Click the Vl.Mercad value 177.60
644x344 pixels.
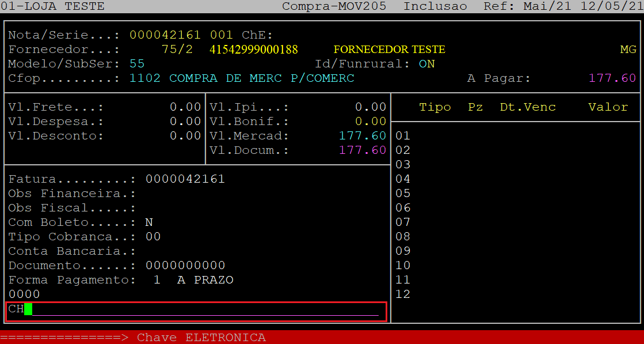coord(363,136)
